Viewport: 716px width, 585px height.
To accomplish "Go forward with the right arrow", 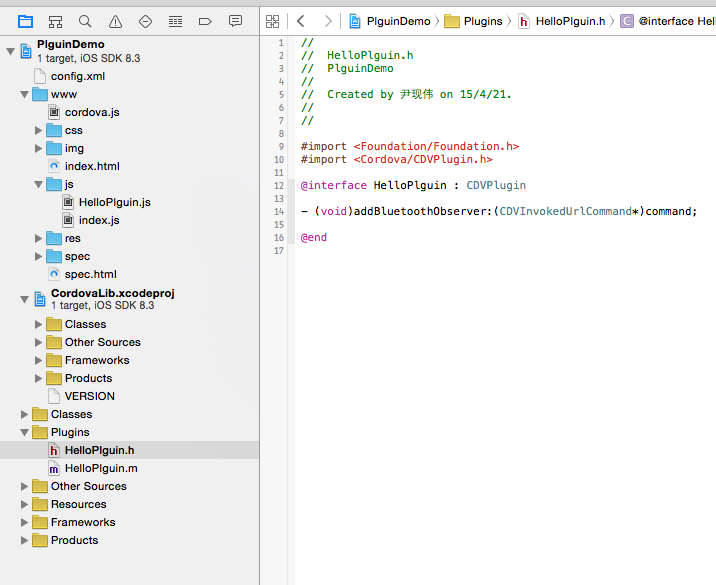I will (328, 21).
